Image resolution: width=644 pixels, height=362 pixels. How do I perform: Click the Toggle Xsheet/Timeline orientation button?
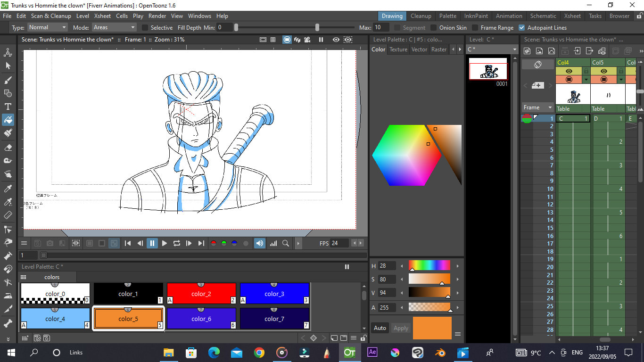point(538,65)
